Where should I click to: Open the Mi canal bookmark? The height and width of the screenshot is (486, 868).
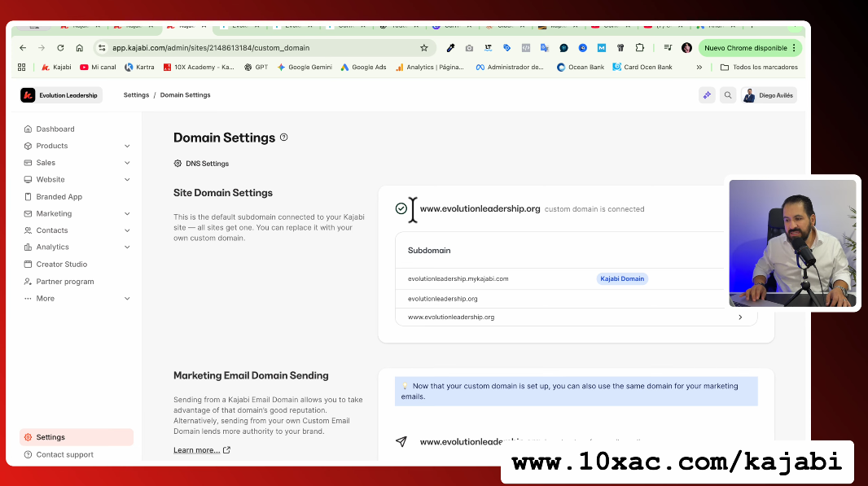(x=98, y=67)
